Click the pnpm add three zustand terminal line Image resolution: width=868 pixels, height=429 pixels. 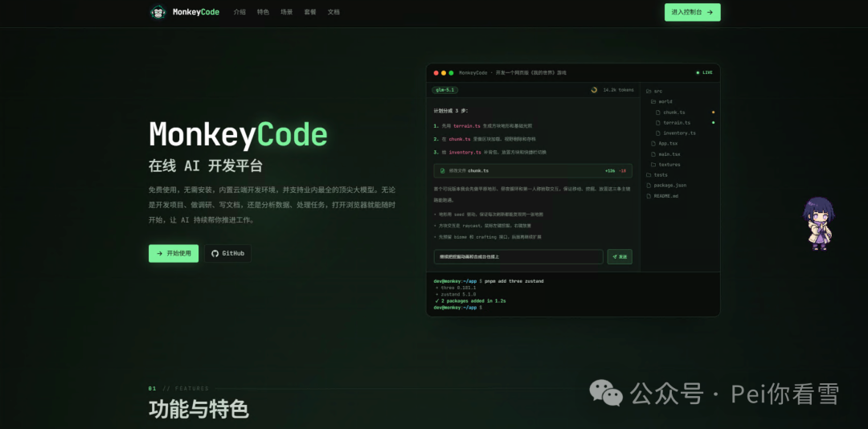click(489, 281)
